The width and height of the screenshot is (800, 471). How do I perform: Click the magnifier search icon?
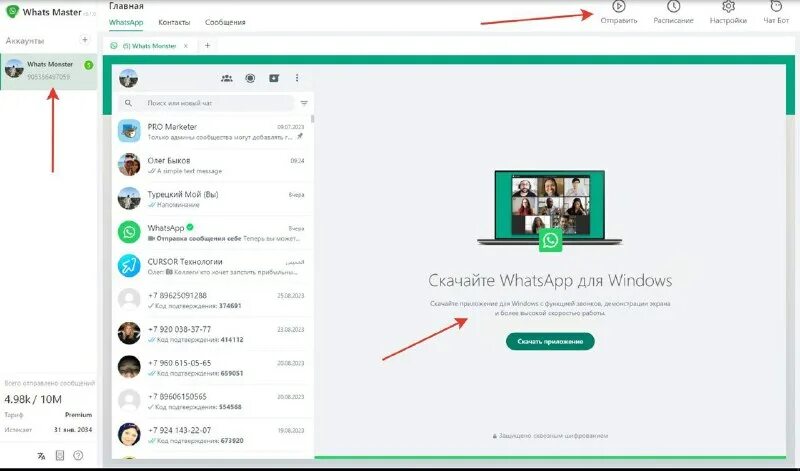pyautogui.click(x=128, y=103)
